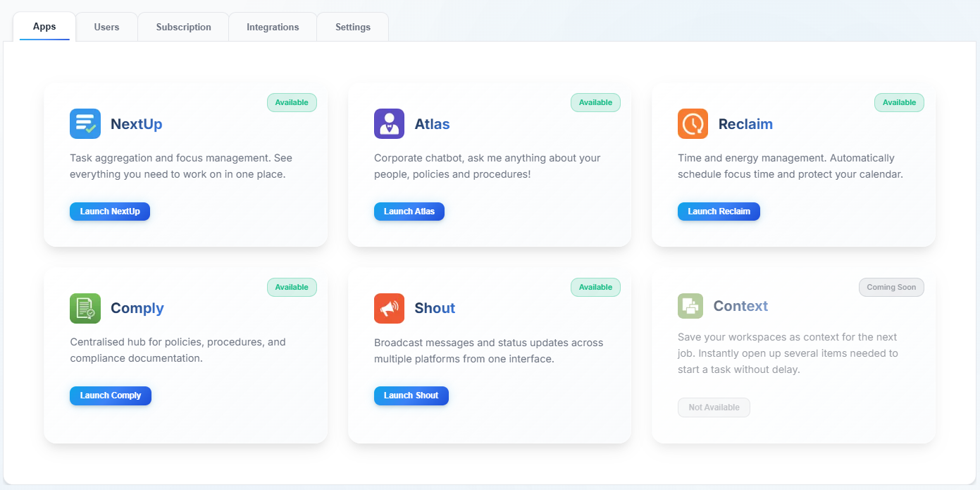The height and width of the screenshot is (490, 980).
Task: Click the Context workspace icon
Action: click(690, 306)
